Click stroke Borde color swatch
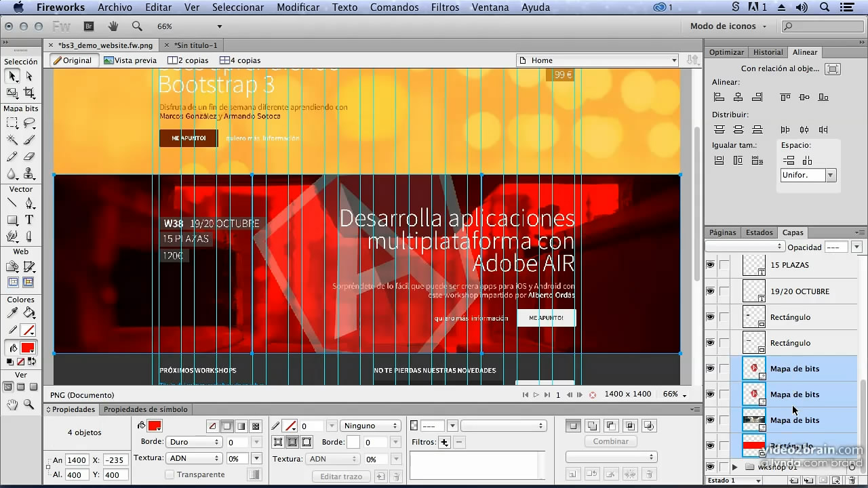Screen dimensions: 868x488 pos(353,442)
